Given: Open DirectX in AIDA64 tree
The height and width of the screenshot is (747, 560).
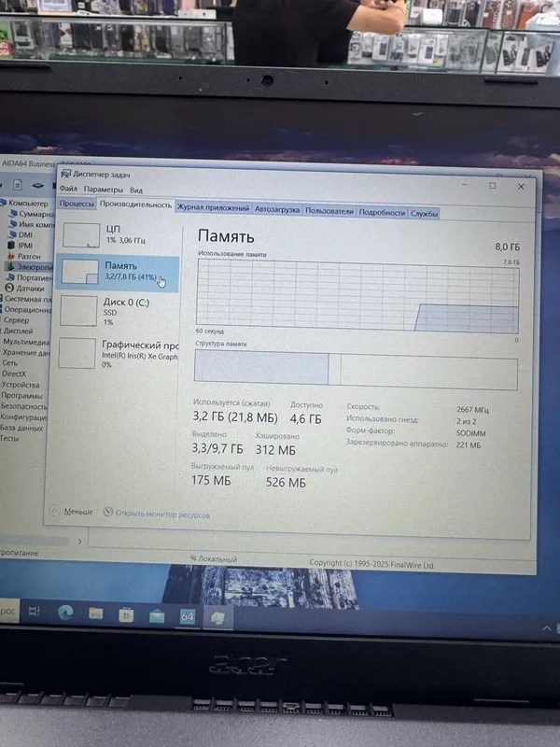Looking at the screenshot, I should (13, 374).
